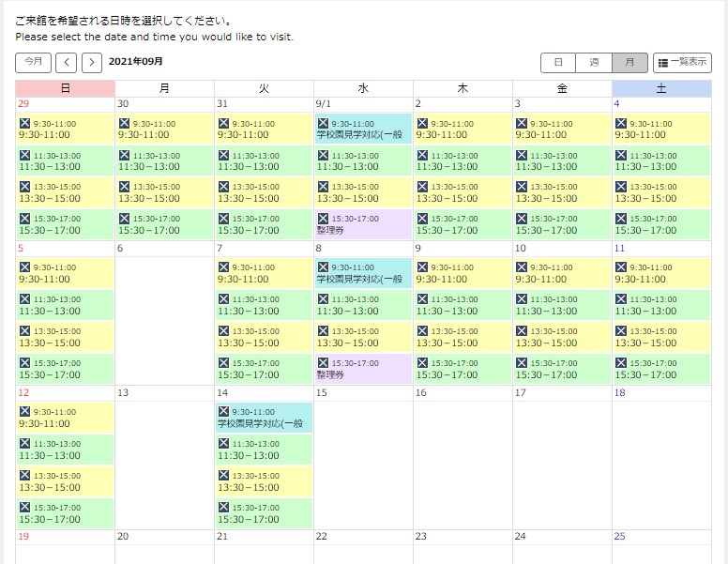Click the 土 Saturday column header
Image resolution: width=728 pixels, height=564 pixels.
(661, 88)
